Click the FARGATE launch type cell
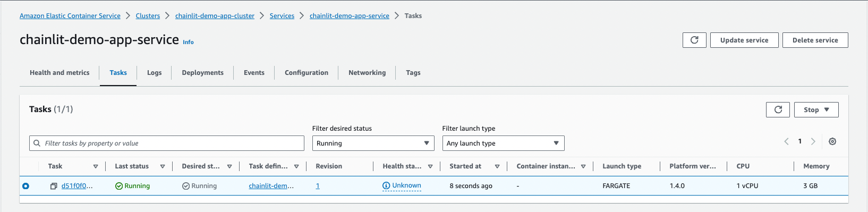Screen dimensions: 868x212 pyautogui.click(x=616, y=186)
